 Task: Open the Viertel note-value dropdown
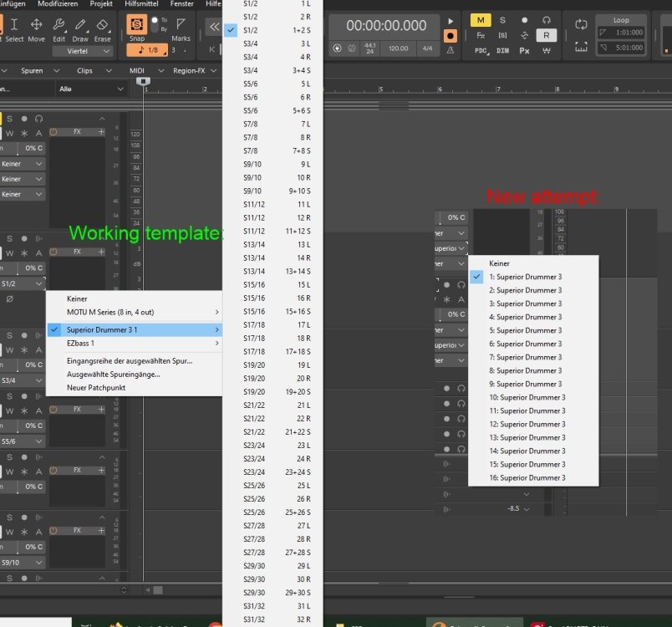[81, 51]
